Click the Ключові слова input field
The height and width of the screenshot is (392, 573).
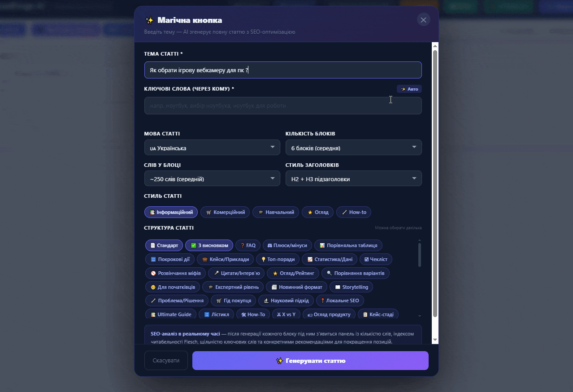coord(283,105)
